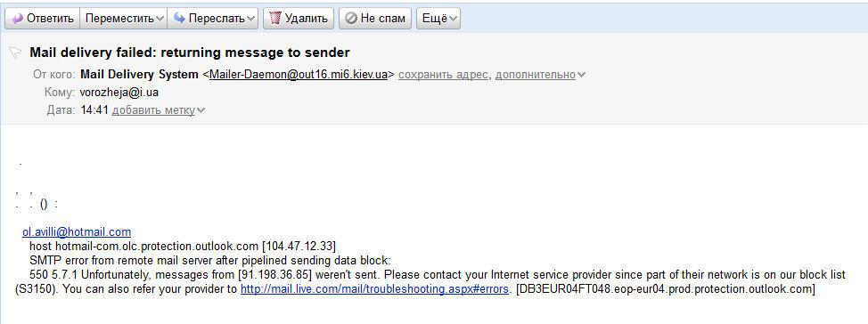Open the добавить метку label dropdown
This screenshot has width=868, height=324.
[x=159, y=110]
